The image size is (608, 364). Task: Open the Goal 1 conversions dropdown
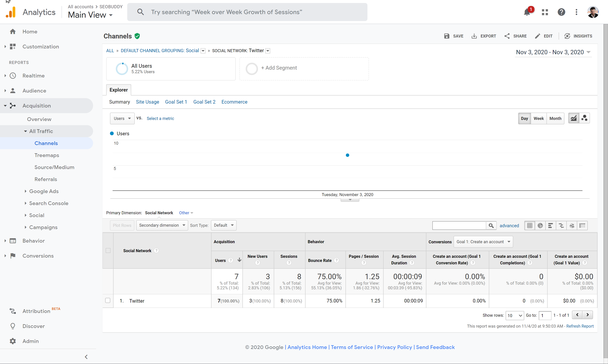[x=483, y=242]
